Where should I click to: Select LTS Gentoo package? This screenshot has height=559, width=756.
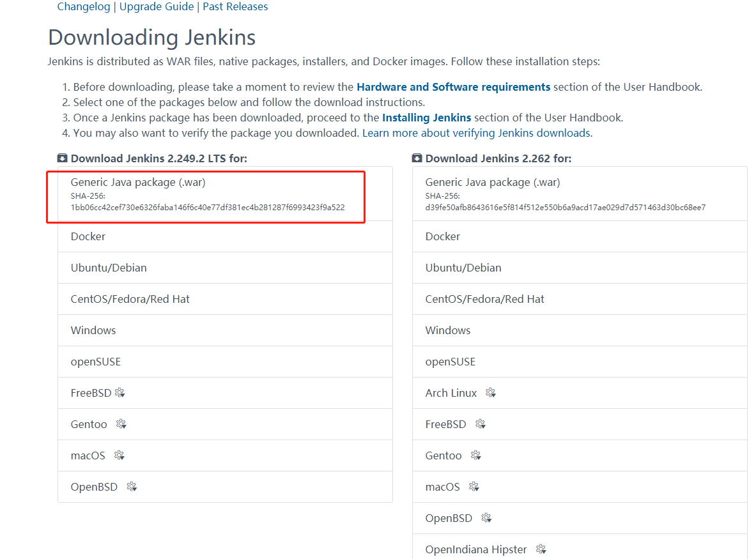[225, 425]
